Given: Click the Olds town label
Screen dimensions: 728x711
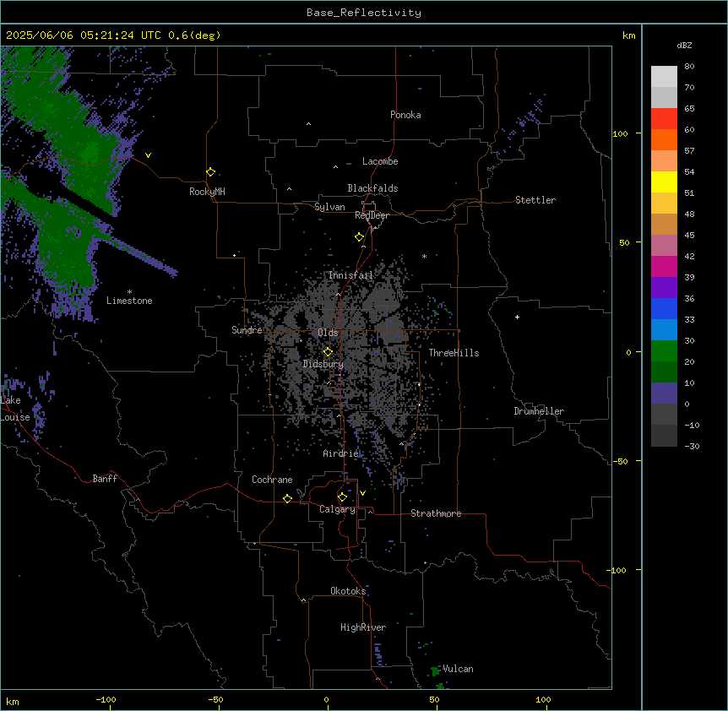Looking at the screenshot, I should 328,333.
